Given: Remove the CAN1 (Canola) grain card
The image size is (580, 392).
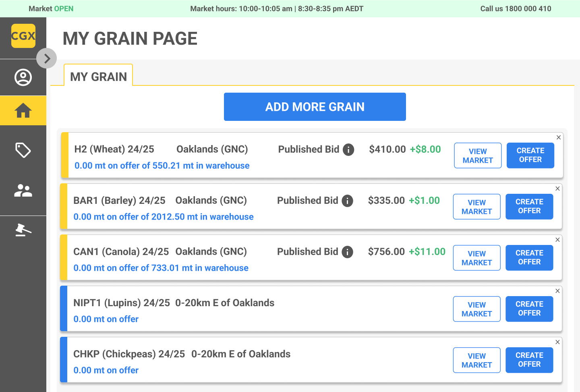Looking at the screenshot, I should coord(557,240).
